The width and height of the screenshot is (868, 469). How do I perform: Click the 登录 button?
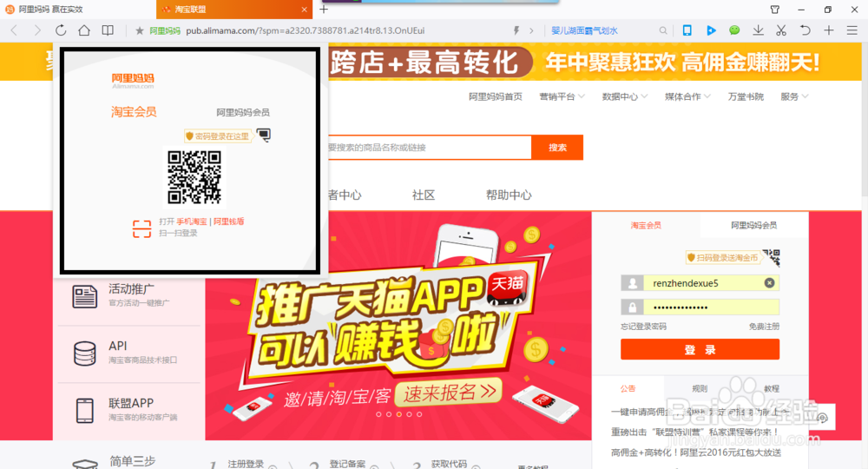(700, 349)
